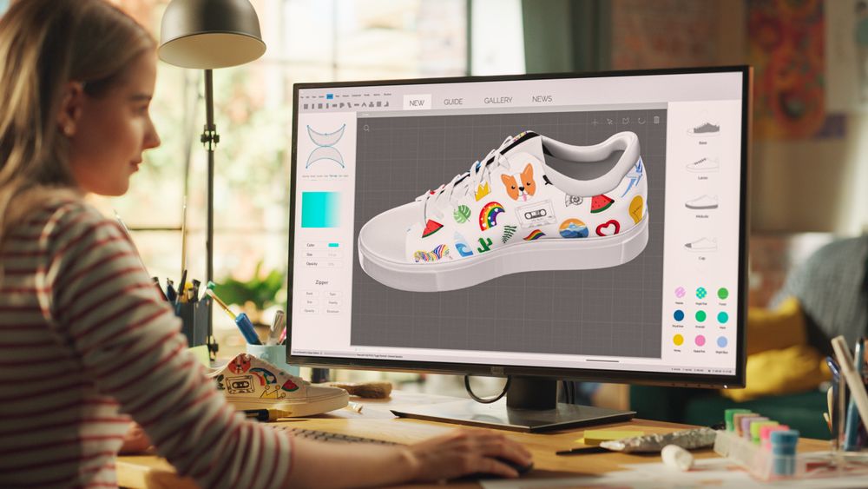Click the Opacity button under Zipper
Screen dimensions: 868x489
(x=310, y=311)
